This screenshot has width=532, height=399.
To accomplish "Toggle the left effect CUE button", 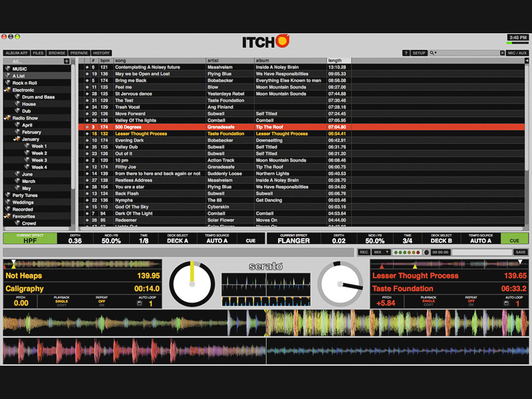I will [251, 239].
